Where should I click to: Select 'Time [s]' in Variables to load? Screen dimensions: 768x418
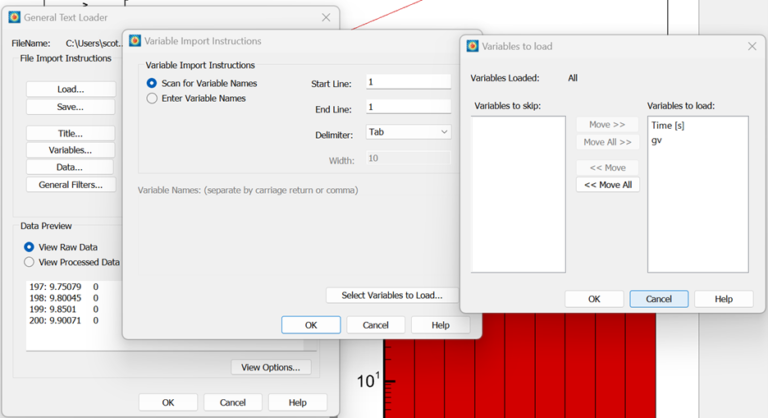(x=667, y=126)
